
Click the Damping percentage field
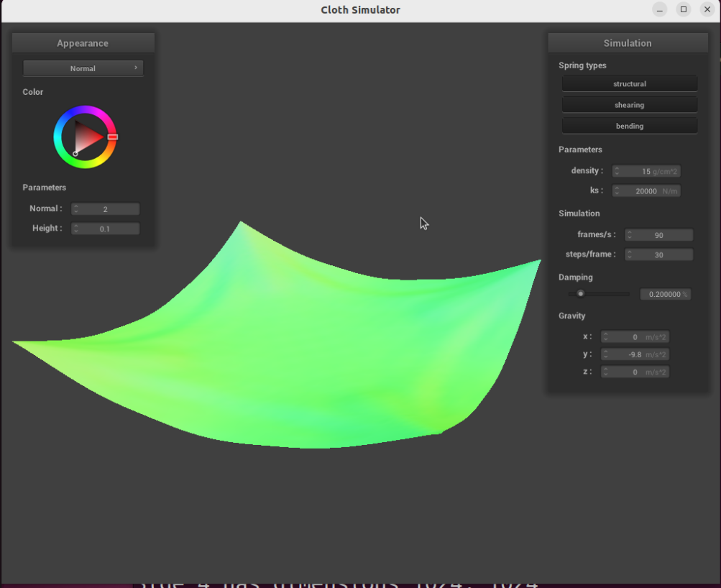(x=666, y=294)
